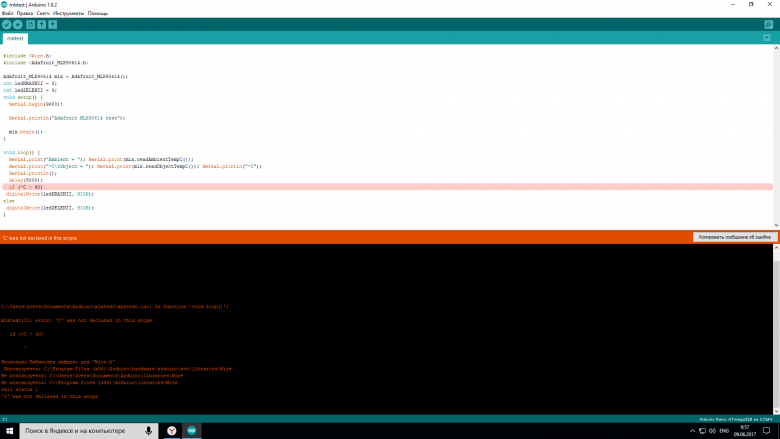Select the mlxtest sketch tab
780x439 pixels.
pyautogui.click(x=15, y=38)
